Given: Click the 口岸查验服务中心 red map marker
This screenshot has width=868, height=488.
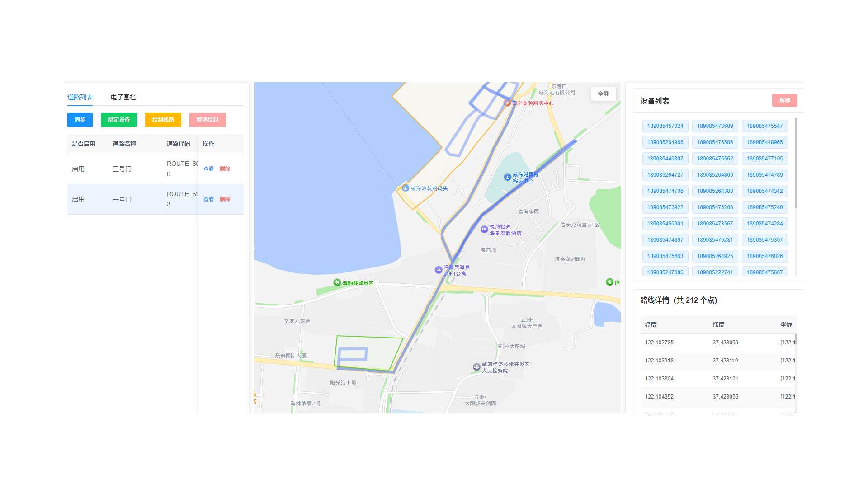Looking at the screenshot, I should pos(507,103).
